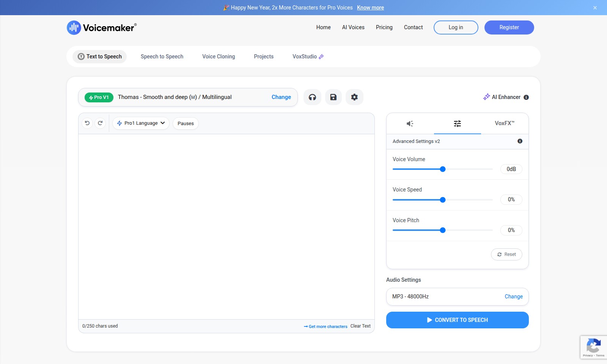Click the save floppy disk icon
This screenshot has height=364, width=607.
(333, 97)
